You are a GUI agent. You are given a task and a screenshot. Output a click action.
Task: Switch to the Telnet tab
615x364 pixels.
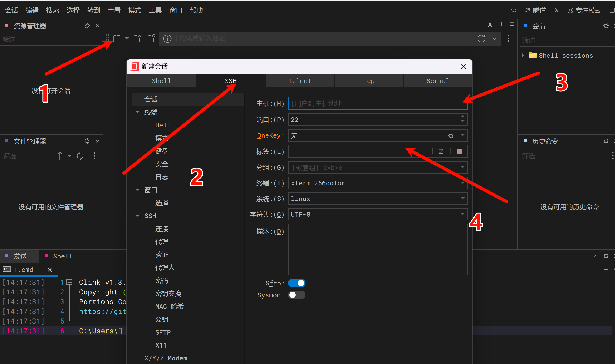click(x=300, y=81)
